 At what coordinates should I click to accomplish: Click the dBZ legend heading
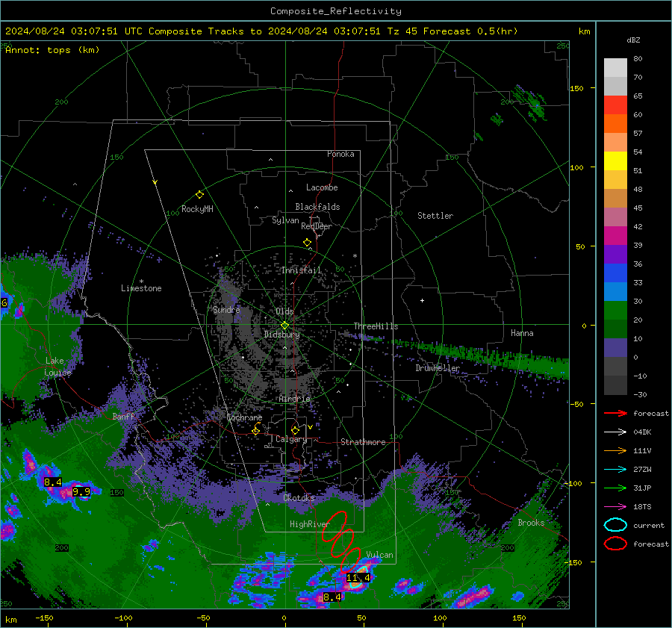(x=633, y=40)
